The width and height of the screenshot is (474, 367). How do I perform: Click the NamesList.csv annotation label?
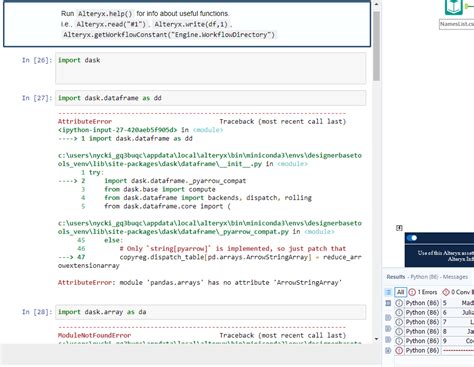456,24
